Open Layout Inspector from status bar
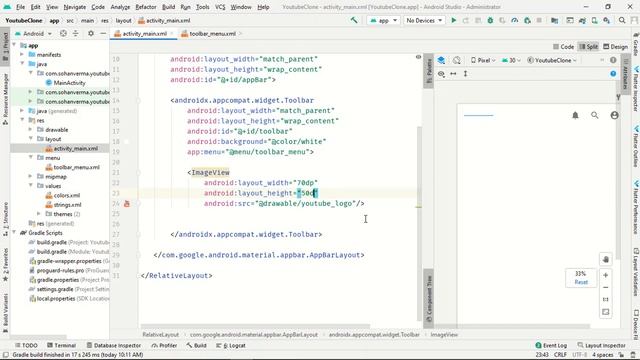640x360 pixels. pyautogui.click(x=602, y=345)
